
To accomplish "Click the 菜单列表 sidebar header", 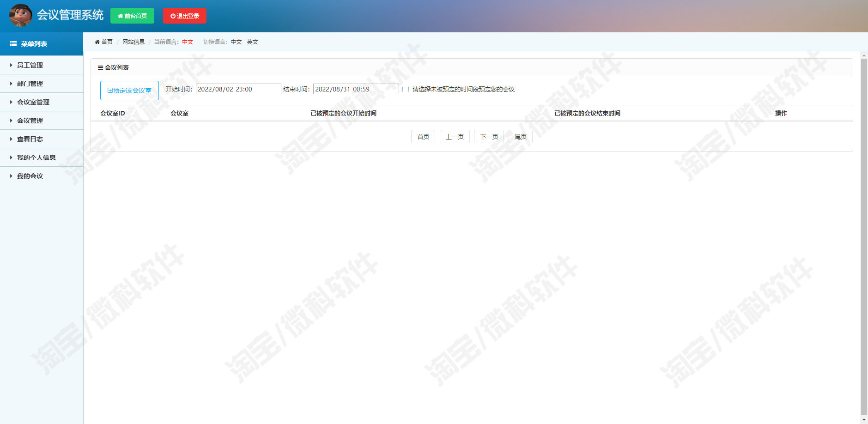I will (x=42, y=44).
